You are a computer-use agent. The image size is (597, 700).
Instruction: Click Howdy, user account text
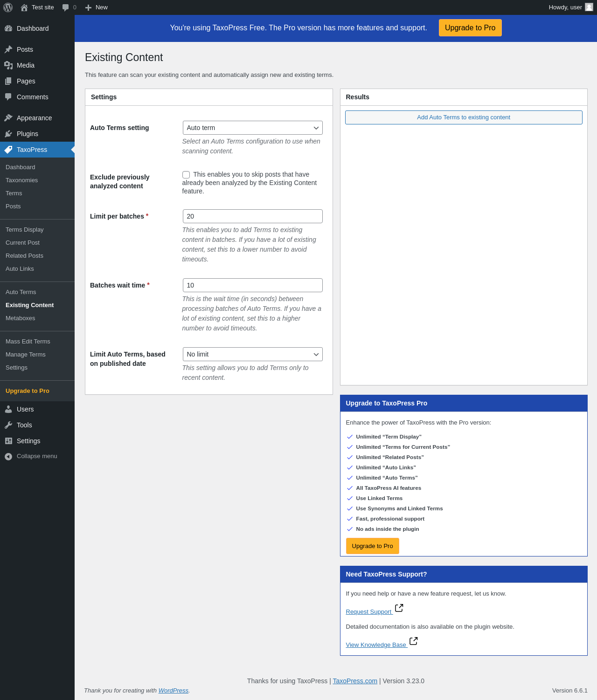tap(565, 7)
